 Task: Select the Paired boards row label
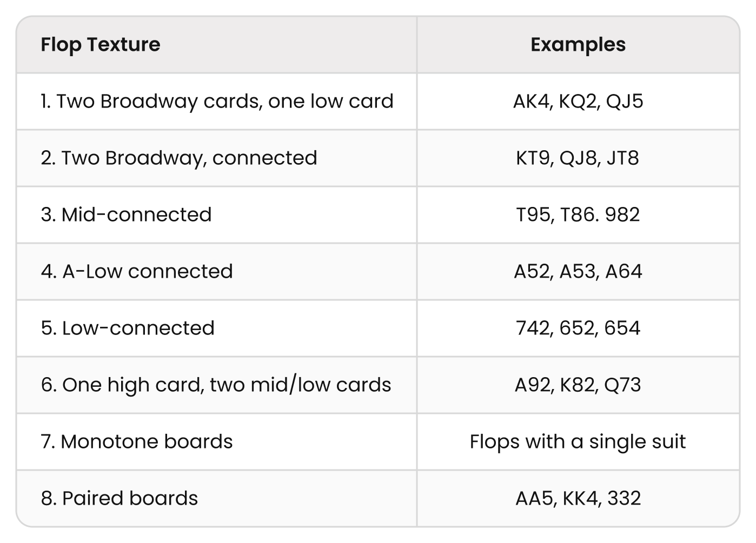(x=120, y=499)
